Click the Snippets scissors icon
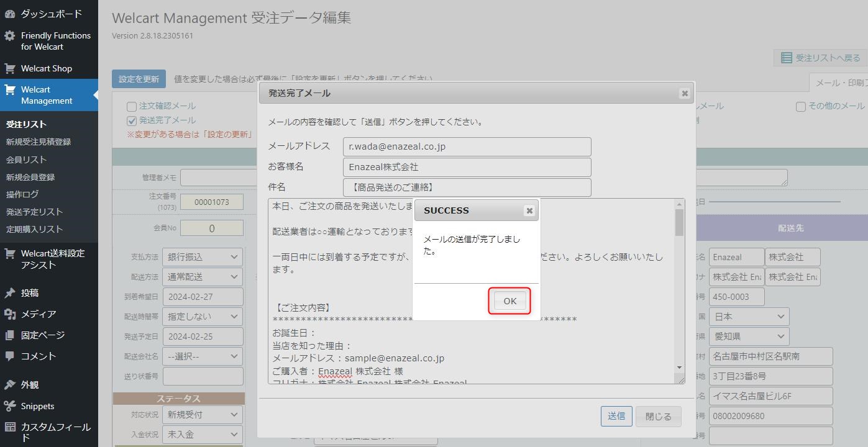 click(10, 406)
